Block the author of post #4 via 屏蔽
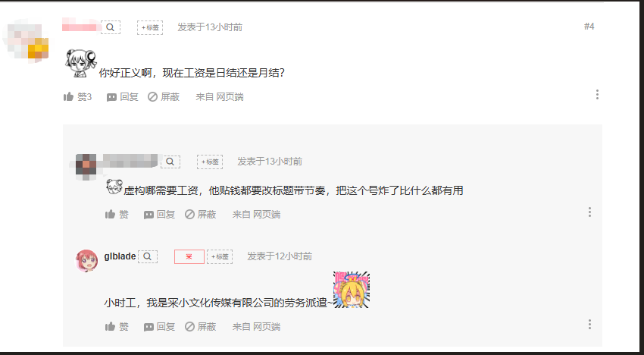The height and width of the screenshot is (355, 644). click(x=164, y=97)
